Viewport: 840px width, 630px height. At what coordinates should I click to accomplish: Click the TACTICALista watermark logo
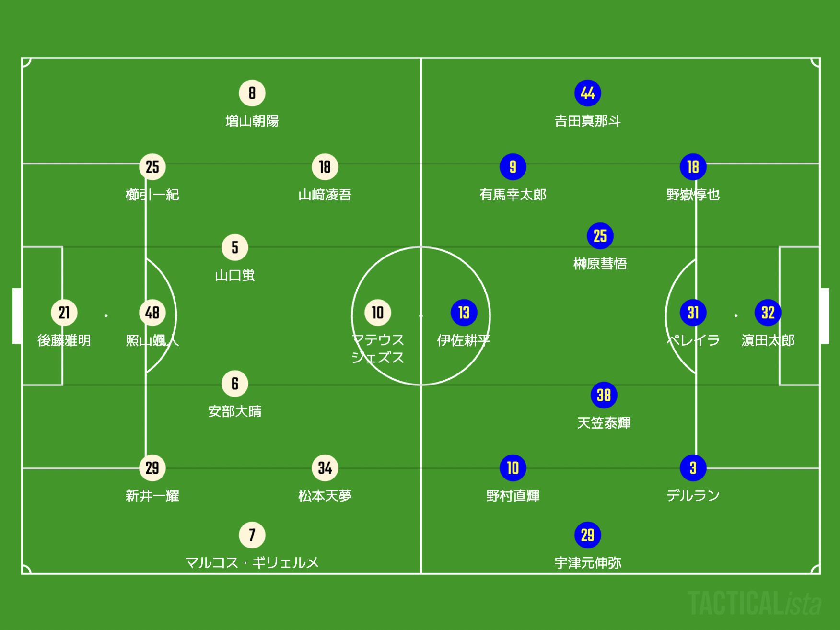(x=755, y=603)
